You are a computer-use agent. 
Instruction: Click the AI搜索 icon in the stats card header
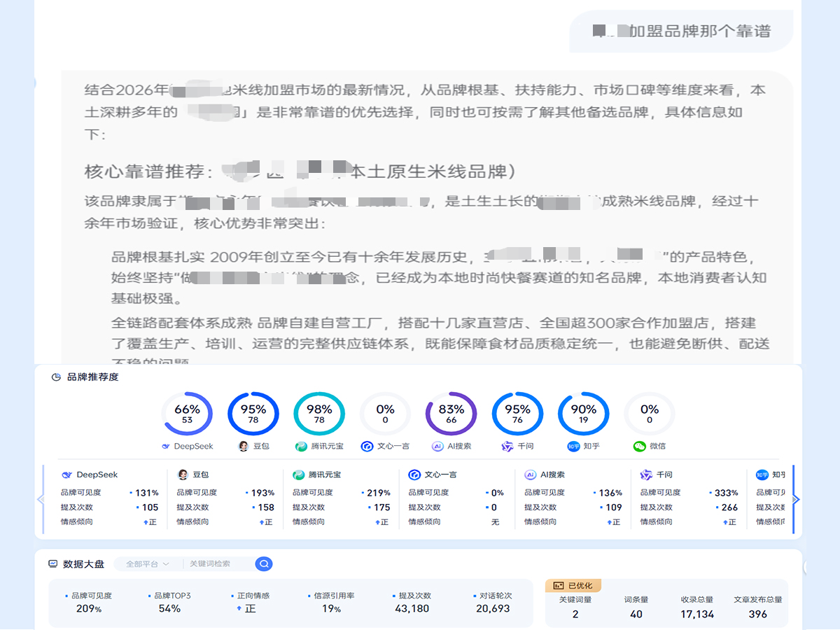point(530,475)
